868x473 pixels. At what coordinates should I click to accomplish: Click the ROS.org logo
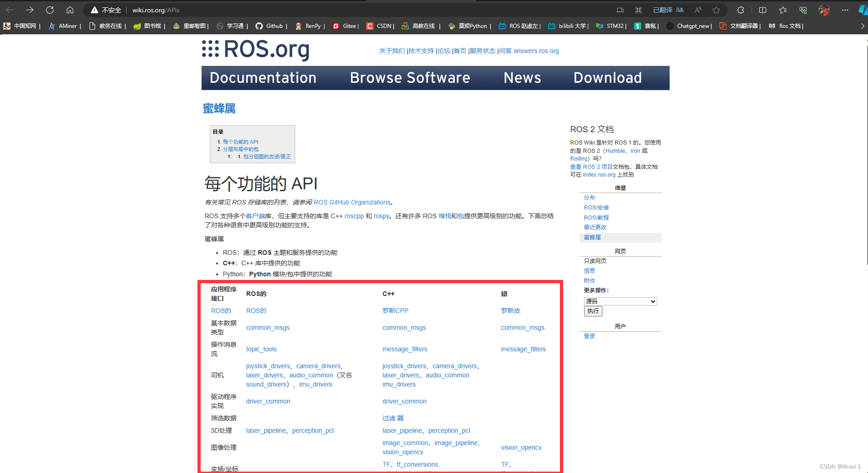[x=255, y=50]
